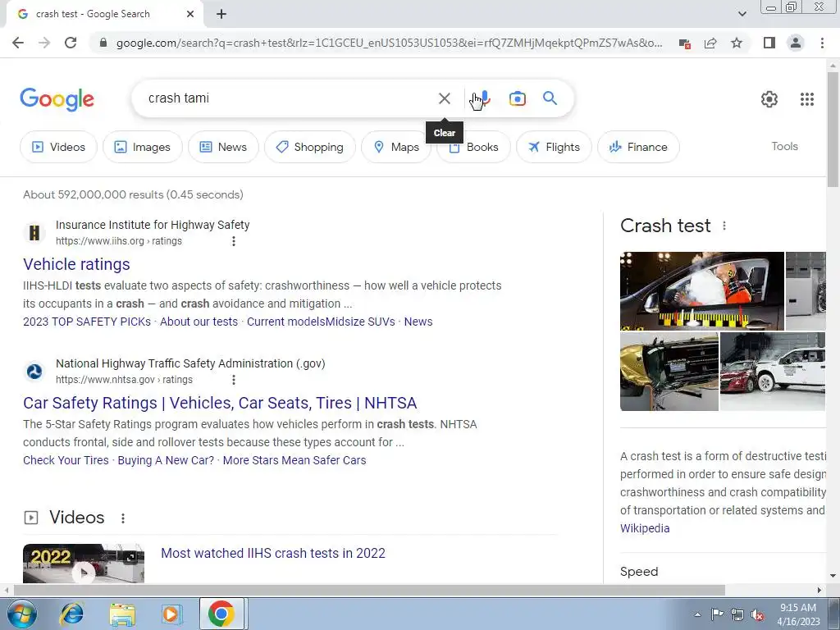Open the Chrome profile avatar icon

[x=796, y=43]
